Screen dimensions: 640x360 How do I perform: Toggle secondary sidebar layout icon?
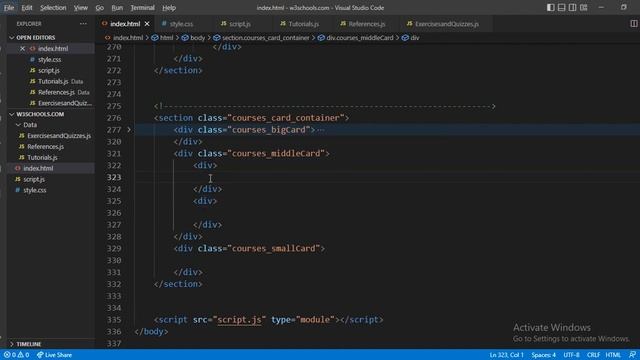click(573, 7)
